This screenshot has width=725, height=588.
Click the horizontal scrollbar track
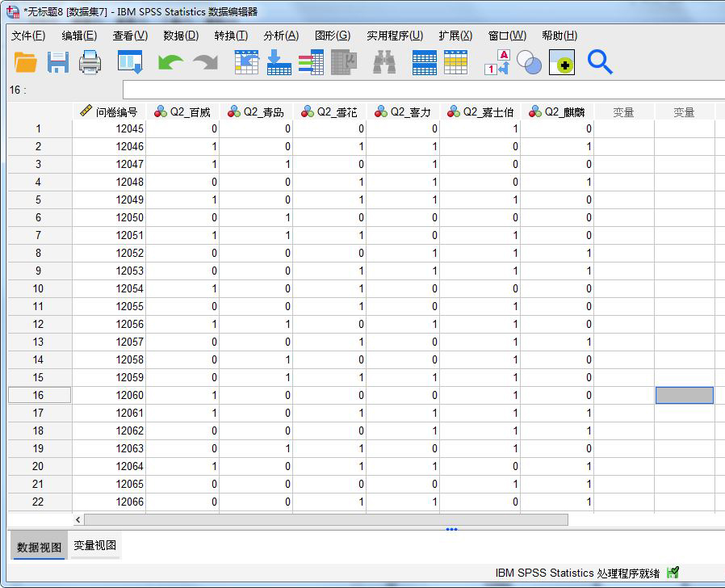tap(326, 520)
